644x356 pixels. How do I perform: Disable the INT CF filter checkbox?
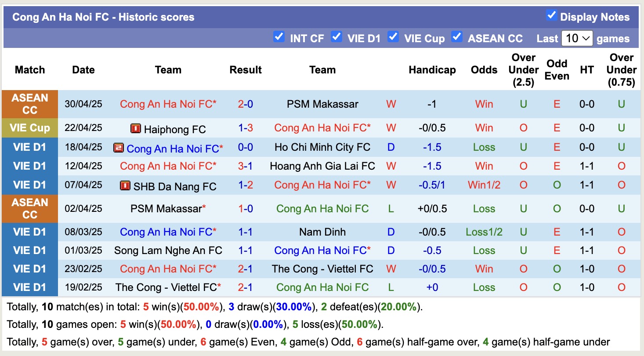279,37
